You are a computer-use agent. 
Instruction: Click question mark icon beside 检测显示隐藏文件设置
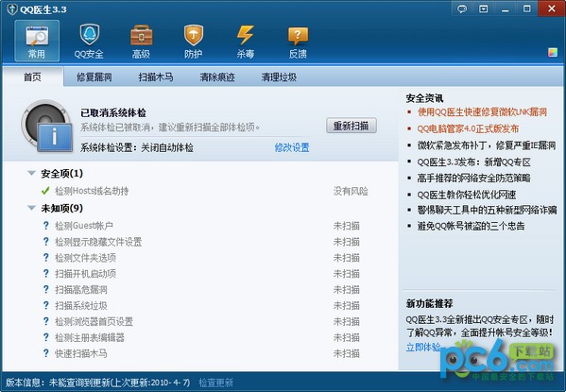click(46, 242)
